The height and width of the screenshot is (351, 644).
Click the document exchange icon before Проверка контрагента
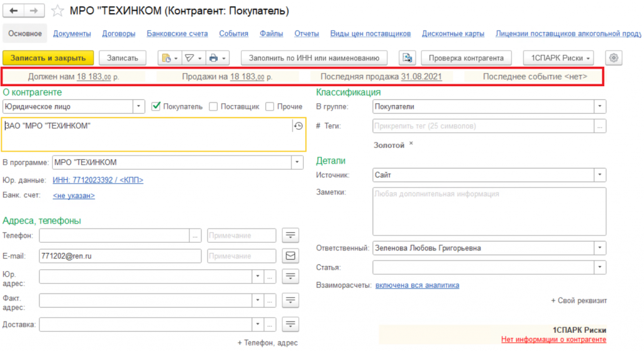point(407,58)
